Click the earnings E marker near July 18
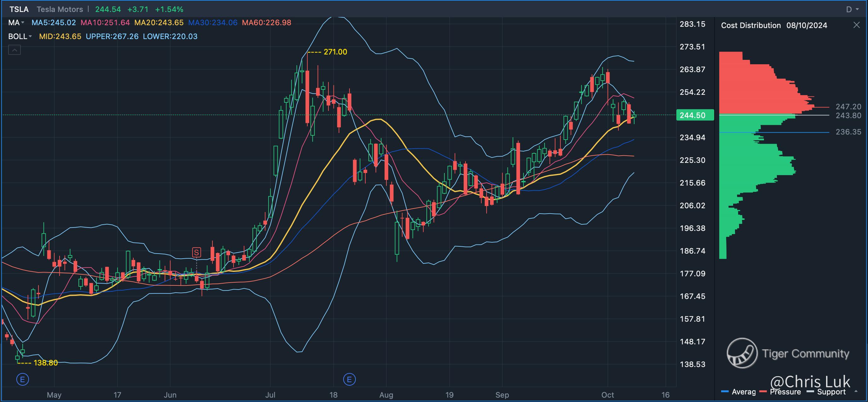This screenshot has width=868, height=402. pos(349,380)
